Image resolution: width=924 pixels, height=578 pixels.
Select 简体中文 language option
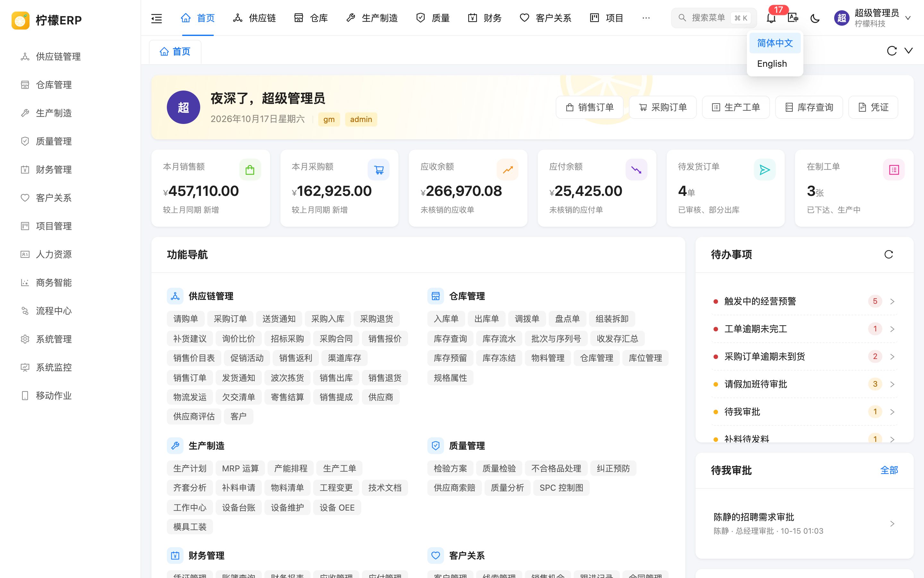pyautogui.click(x=775, y=43)
